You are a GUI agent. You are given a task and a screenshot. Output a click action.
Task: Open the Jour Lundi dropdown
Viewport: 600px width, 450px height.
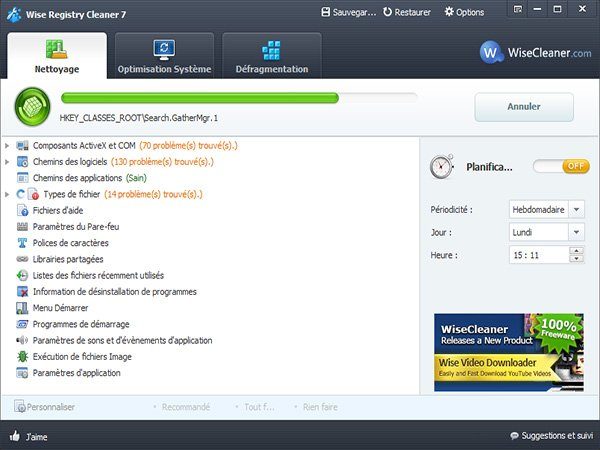577,232
